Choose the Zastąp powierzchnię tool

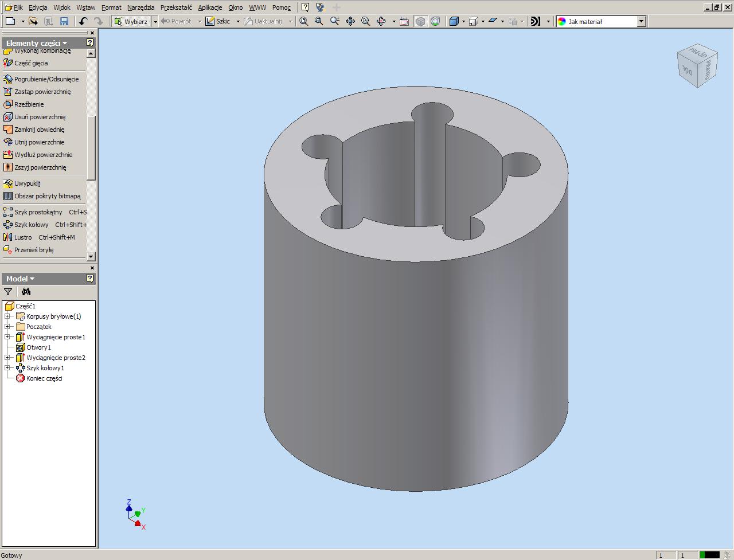click(x=37, y=92)
